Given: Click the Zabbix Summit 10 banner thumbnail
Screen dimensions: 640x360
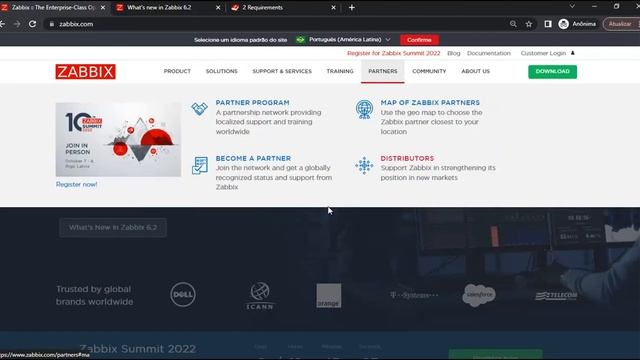Looking at the screenshot, I should [118, 140].
